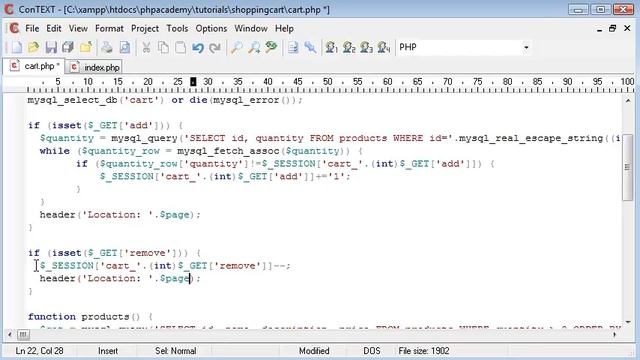Click File size: 1902 status entry

[x=424, y=351]
